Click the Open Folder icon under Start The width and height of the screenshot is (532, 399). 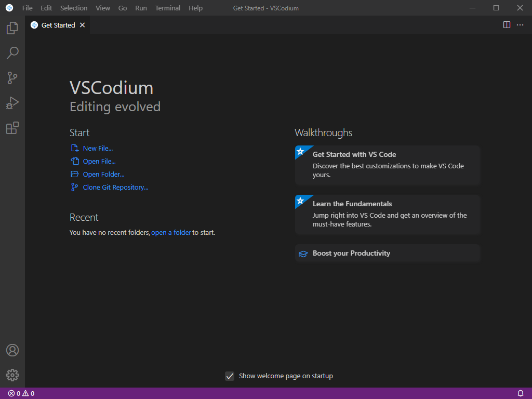point(75,174)
